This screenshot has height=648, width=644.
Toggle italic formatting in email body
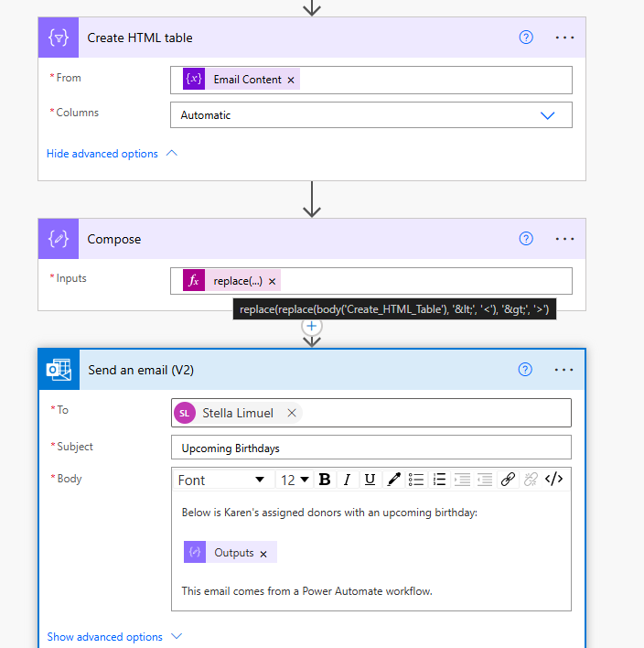coord(347,480)
